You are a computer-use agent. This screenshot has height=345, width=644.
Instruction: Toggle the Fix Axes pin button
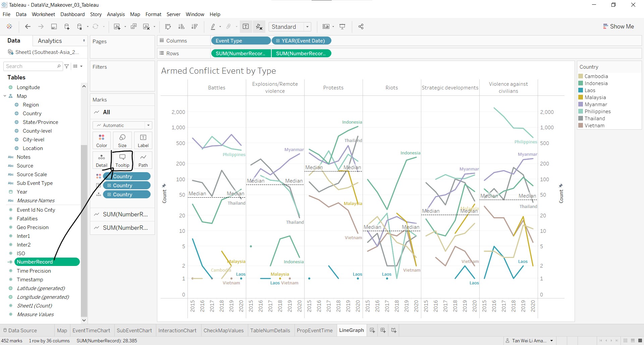(259, 27)
